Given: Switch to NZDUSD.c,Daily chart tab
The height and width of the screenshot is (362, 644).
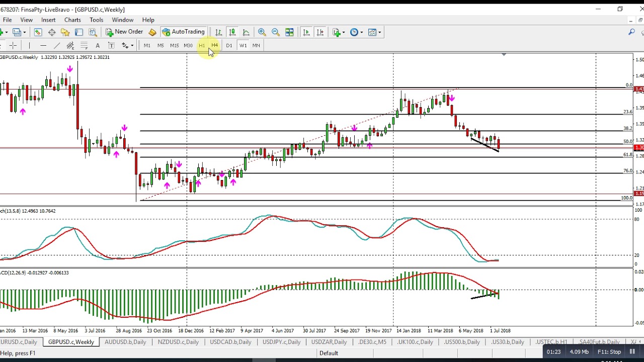Looking at the screenshot, I should tap(178, 342).
